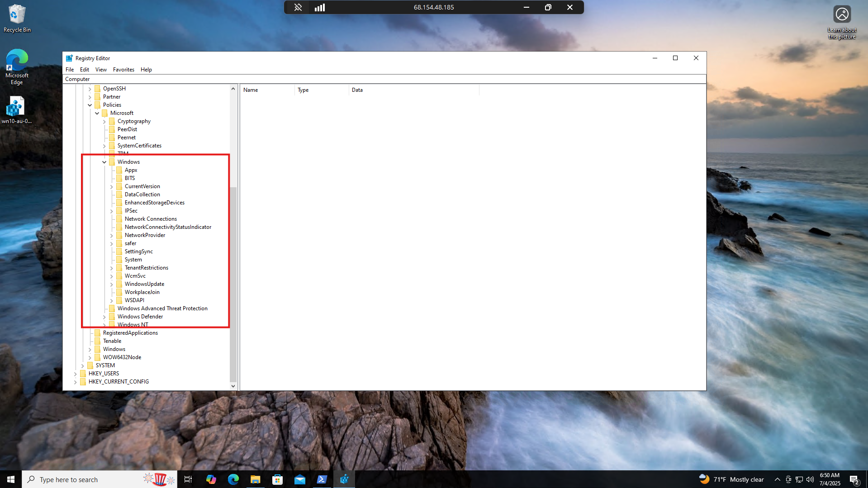Expand the Windows Defender key
868x488 pixels.
104,317
